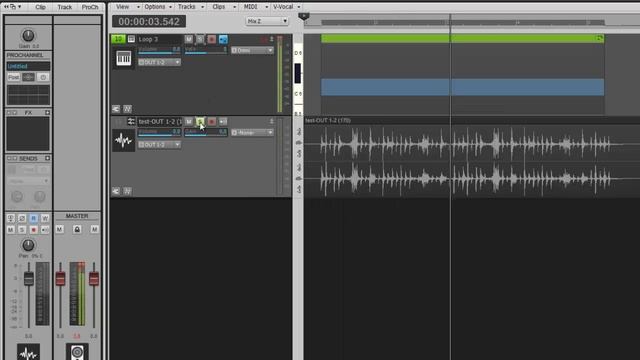Open the inspector display options icon
Viewport: 640px width, 360px height.
tap(12, 7)
